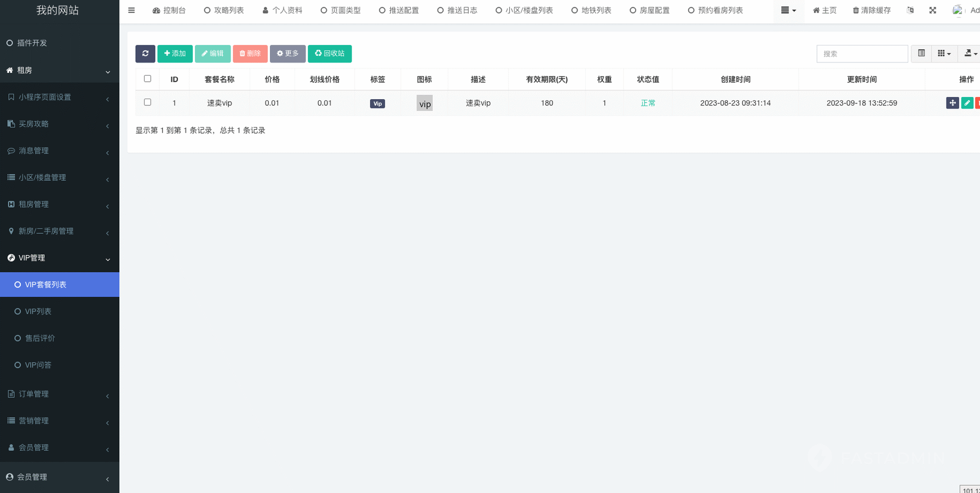Toggle the sidebar hamburger menu icon
Viewport: 980px width, 493px height.
point(131,10)
